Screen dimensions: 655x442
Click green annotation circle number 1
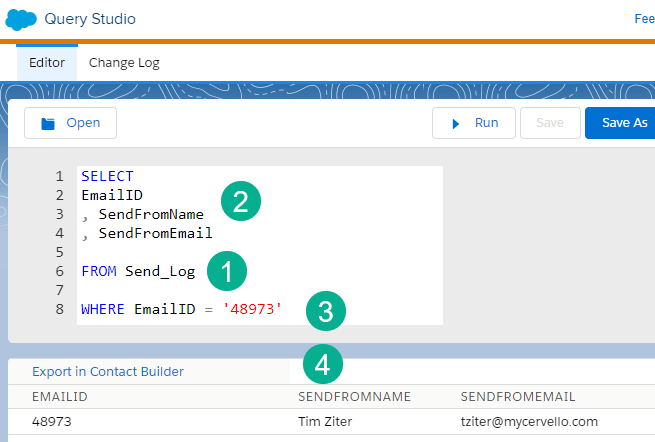tap(227, 270)
